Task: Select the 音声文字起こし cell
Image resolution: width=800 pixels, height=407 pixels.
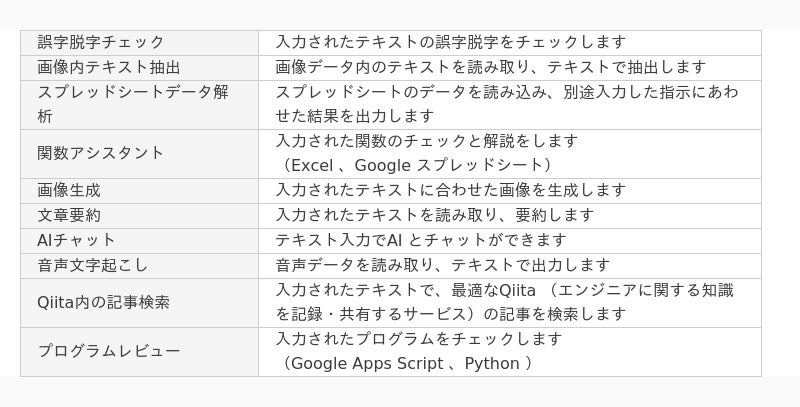Action: [139, 266]
